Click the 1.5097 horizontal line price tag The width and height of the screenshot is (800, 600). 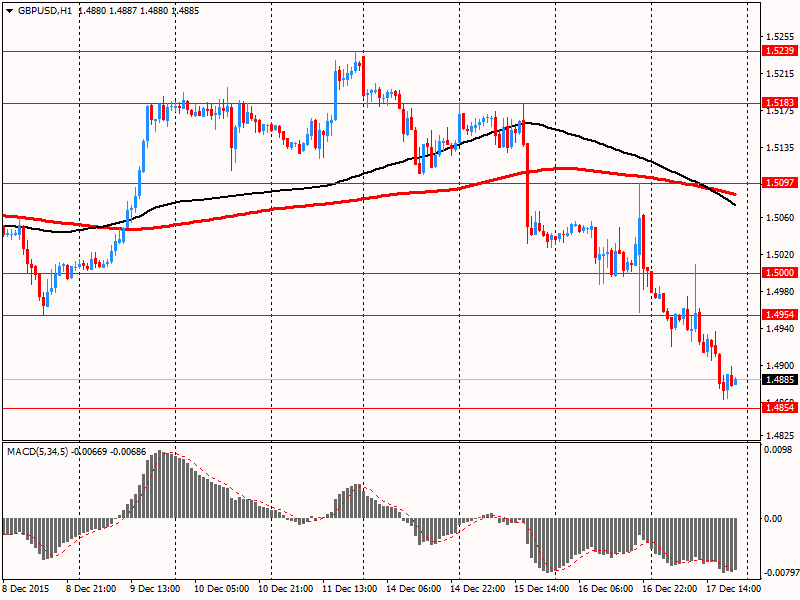780,183
